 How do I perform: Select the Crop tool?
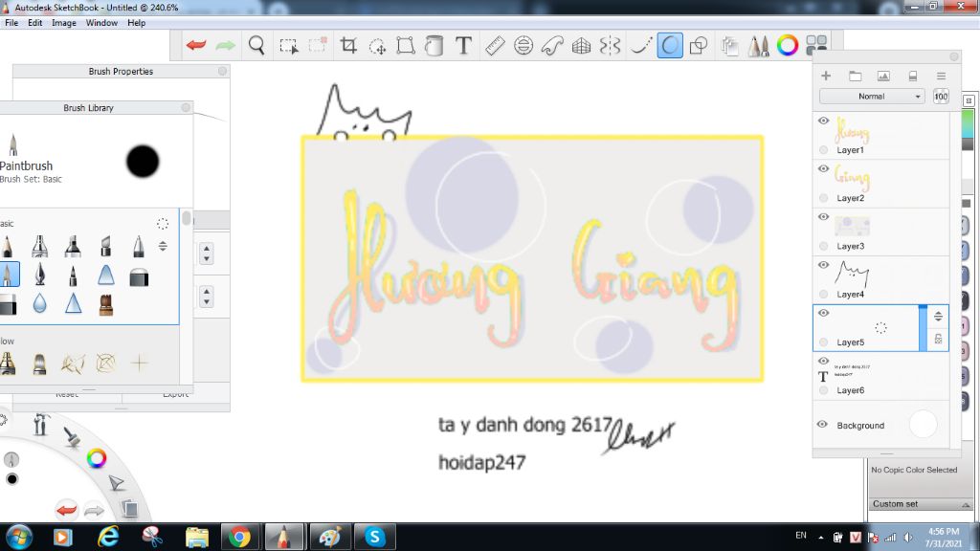tap(348, 45)
